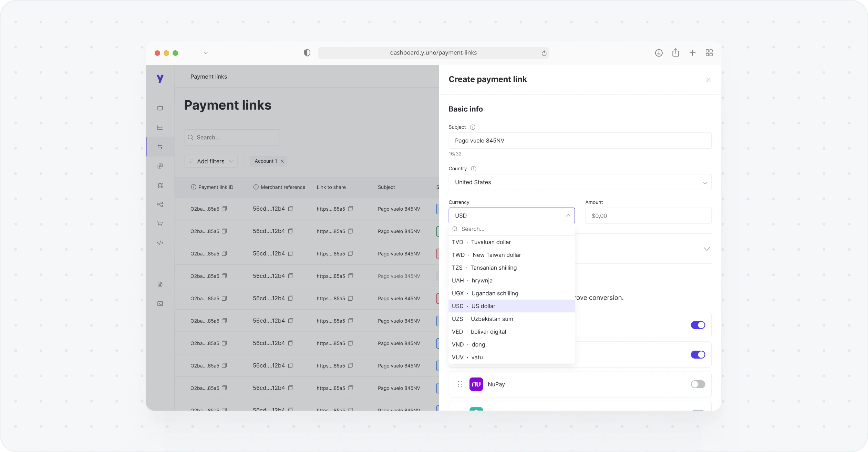Click the Country info icon
The height and width of the screenshot is (452, 868).
pyautogui.click(x=474, y=169)
